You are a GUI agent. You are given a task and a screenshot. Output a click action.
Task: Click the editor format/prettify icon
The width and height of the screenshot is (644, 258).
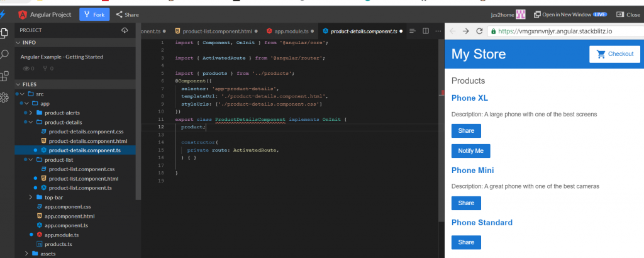coord(413,31)
